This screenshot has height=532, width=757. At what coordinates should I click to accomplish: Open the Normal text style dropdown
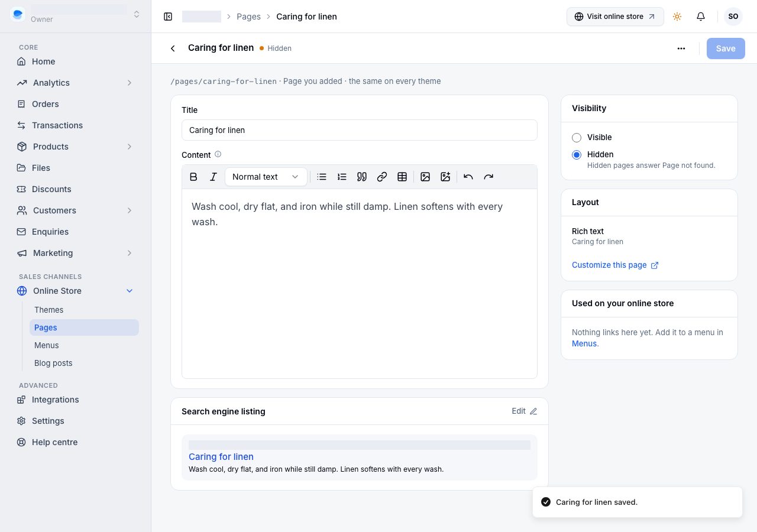tap(266, 177)
